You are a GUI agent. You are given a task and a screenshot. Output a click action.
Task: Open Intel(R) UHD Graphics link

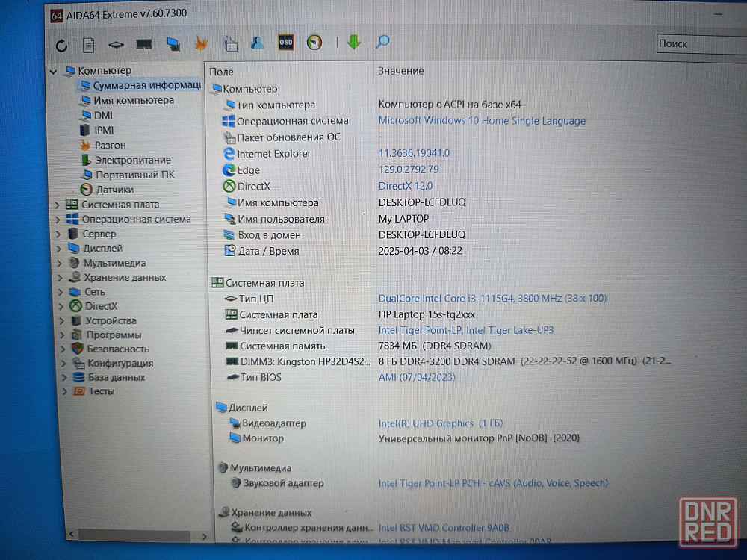tap(440, 423)
